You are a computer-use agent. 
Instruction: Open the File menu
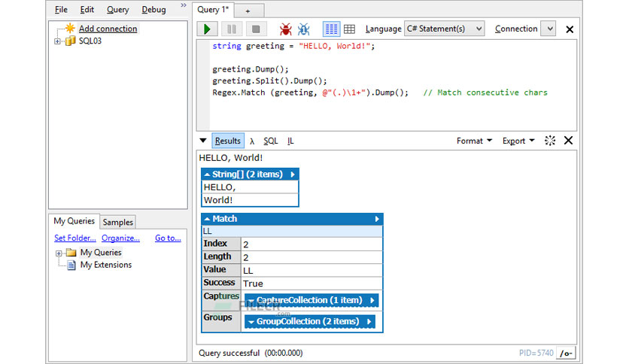(x=61, y=10)
